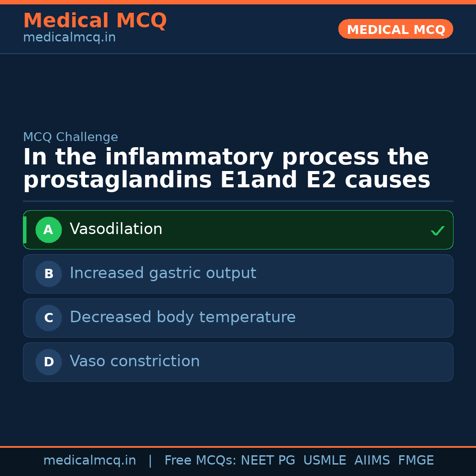Click the green checkmark on Vasodilation

pos(437,231)
